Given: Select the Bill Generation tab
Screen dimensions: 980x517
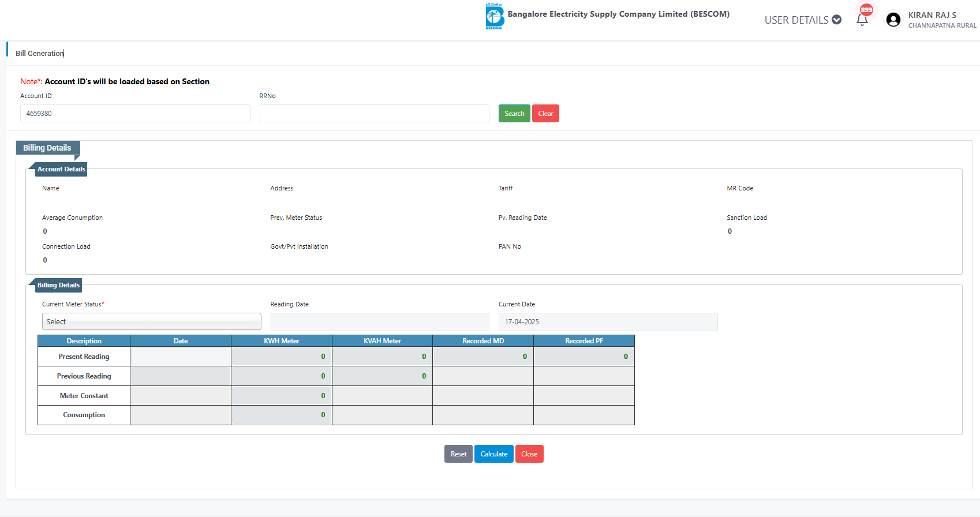Looking at the screenshot, I should point(39,53).
